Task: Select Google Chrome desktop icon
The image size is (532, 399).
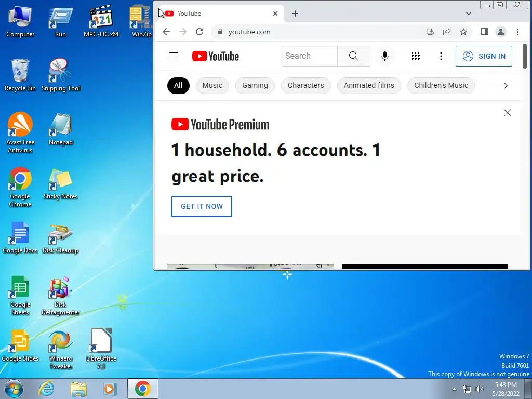Action: point(20,187)
